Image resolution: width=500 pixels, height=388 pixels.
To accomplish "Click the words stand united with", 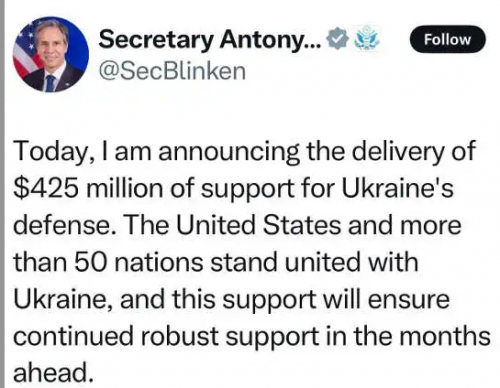I will [314, 262].
